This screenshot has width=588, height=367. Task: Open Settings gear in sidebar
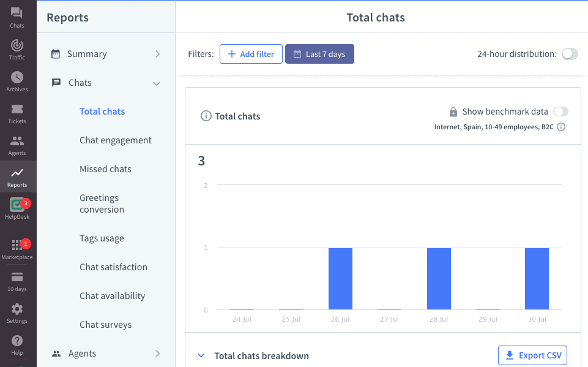pos(17,309)
